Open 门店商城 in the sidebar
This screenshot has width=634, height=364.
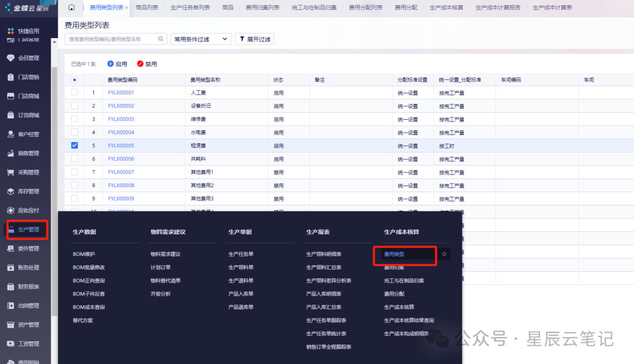point(23,96)
